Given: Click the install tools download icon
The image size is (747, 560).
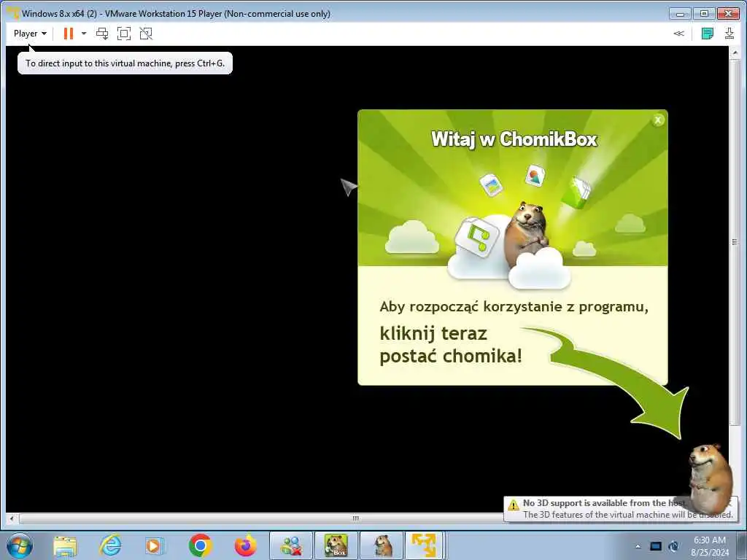Looking at the screenshot, I should [729, 34].
